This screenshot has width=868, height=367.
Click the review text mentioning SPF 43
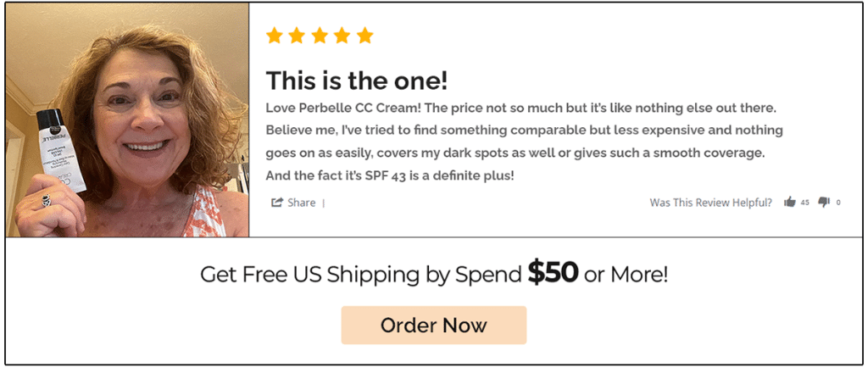click(390, 176)
